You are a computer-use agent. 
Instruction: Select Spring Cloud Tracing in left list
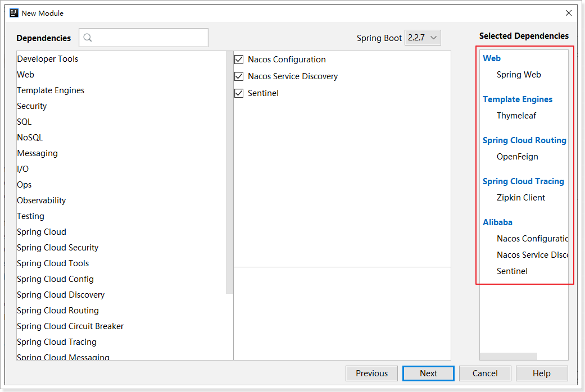(x=57, y=341)
